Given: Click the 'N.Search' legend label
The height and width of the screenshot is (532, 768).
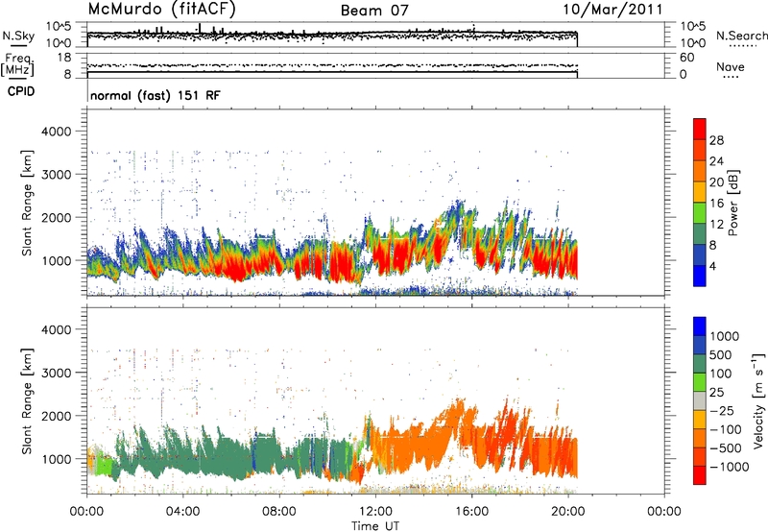Looking at the screenshot, I should tap(741, 36).
